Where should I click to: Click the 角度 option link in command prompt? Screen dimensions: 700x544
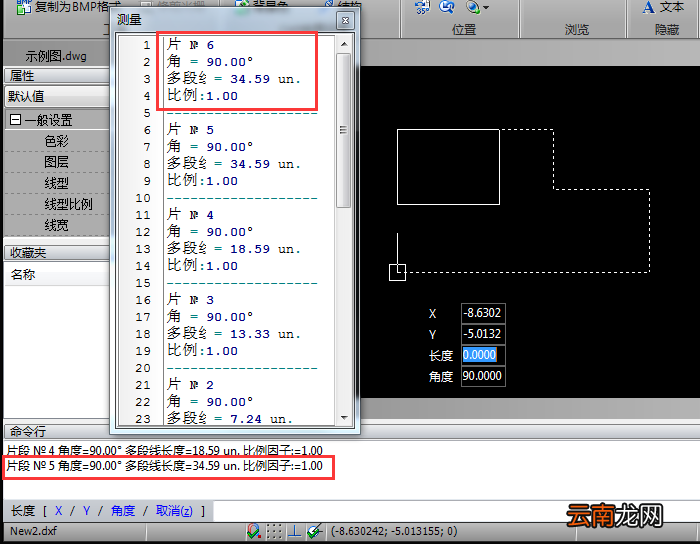123,511
